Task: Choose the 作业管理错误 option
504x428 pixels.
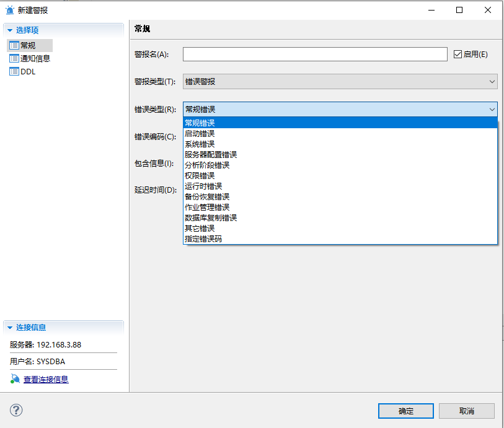Action: tap(340, 207)
